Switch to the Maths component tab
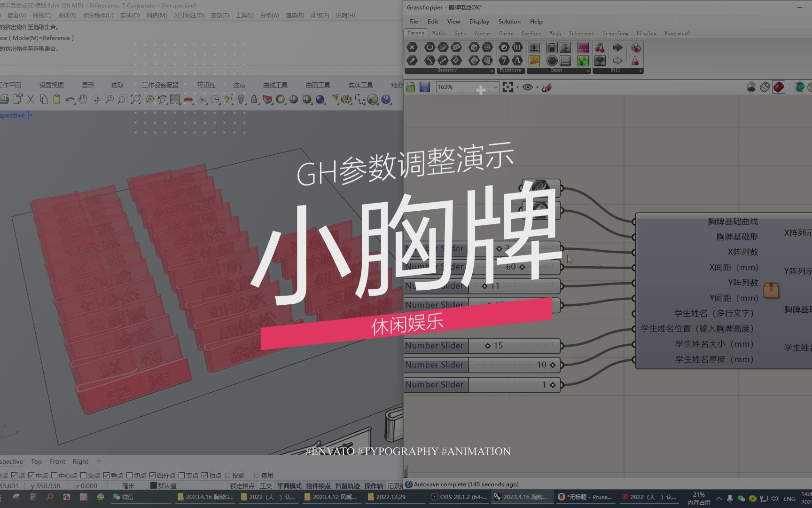This screenshot has width=812, height=508. [x=439, y=33]
